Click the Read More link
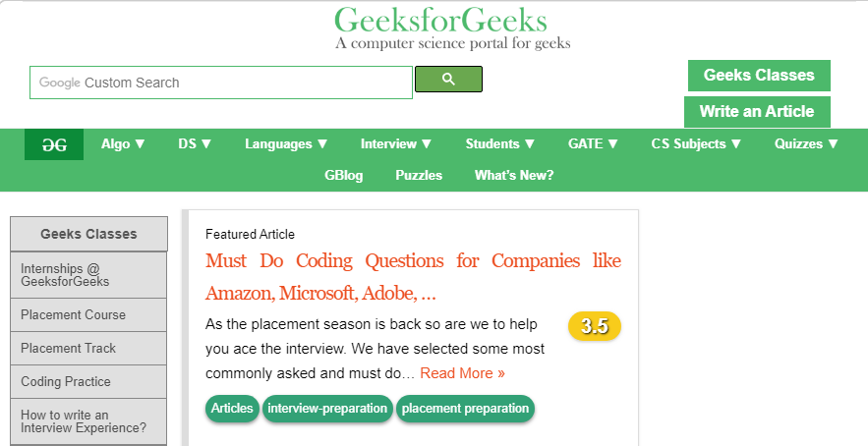Image resolution: width=868 pixels, height=446 pixels. coord(462,373)
